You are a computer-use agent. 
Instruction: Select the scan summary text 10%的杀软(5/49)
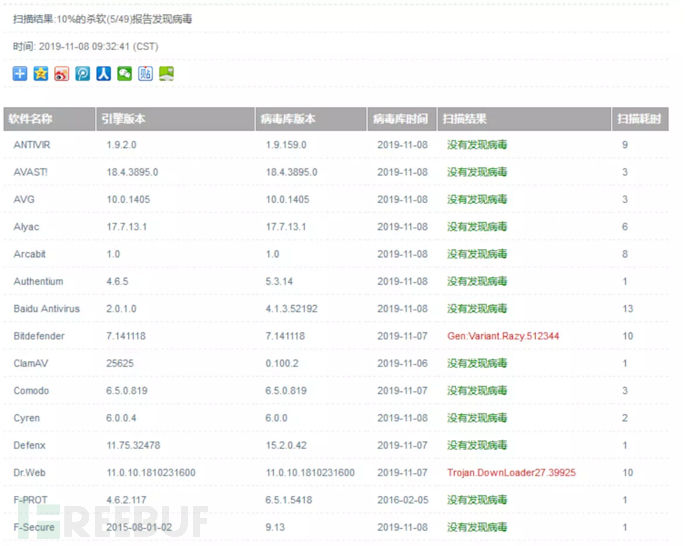[94, 19]
